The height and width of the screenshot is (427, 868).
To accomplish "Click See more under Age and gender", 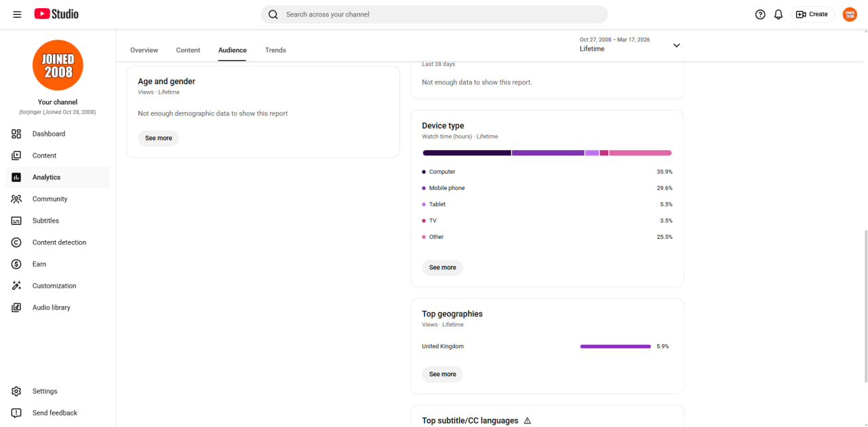I will tap(159, 138).
